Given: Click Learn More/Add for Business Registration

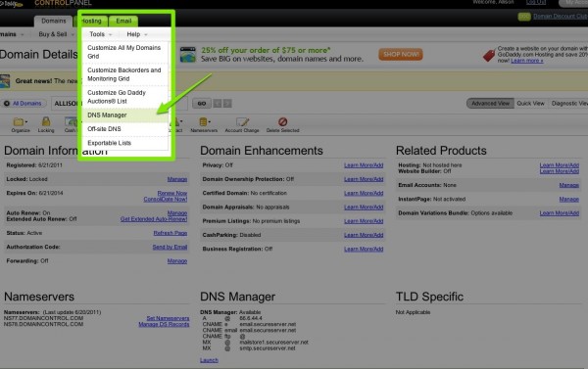Looking at the screenshot, I should coord(364,249).
